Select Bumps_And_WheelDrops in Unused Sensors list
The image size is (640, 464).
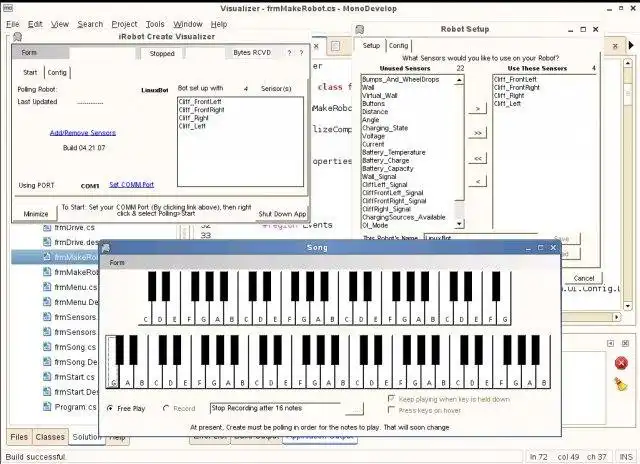click(401, 80)
